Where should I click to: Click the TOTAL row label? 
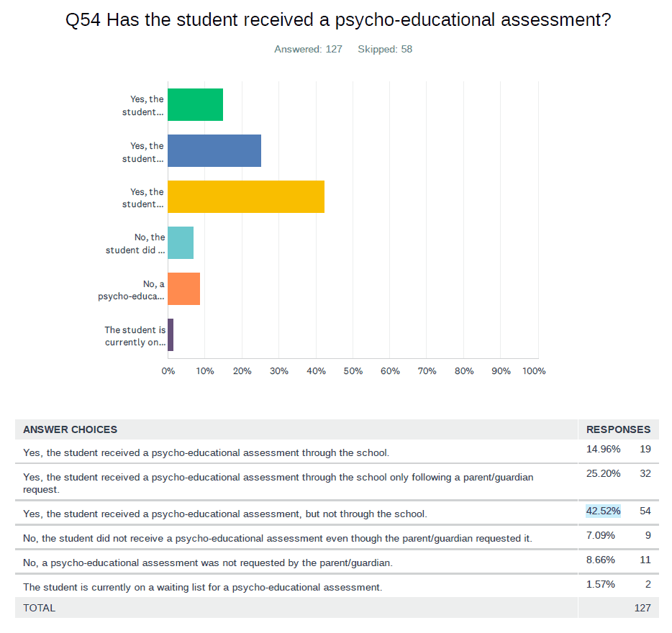(x=39, y=608)
